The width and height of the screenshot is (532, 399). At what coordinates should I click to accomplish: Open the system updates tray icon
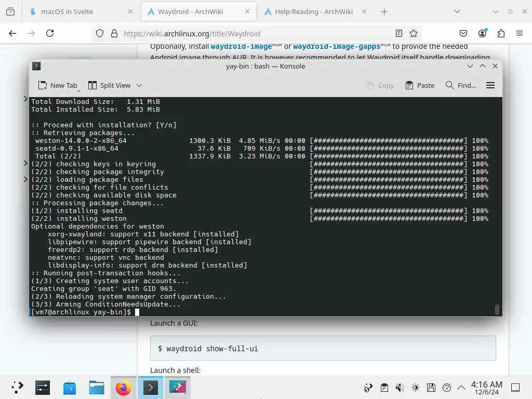[447, 388]
